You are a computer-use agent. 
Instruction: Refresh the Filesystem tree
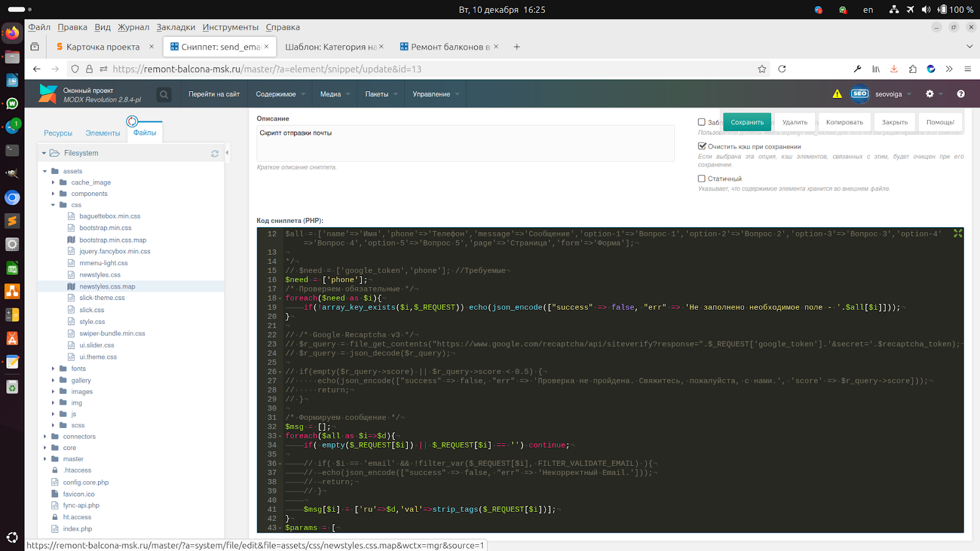coord(215,154)
